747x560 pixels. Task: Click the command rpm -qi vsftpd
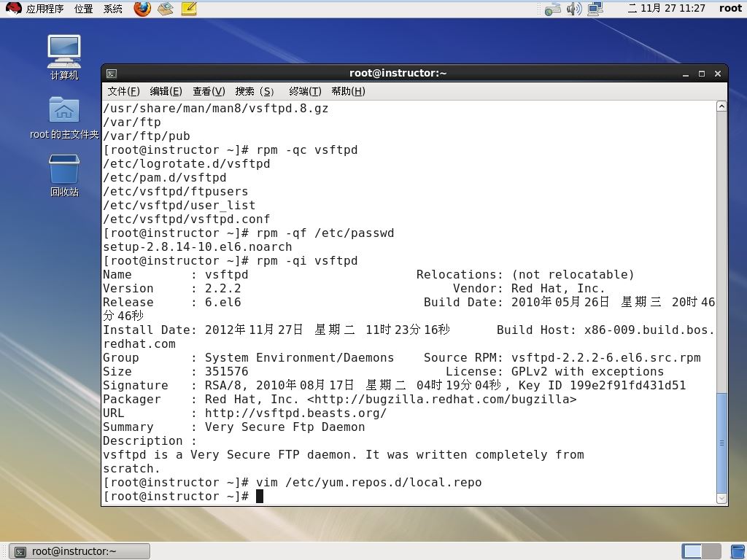(x=307, y=260)
